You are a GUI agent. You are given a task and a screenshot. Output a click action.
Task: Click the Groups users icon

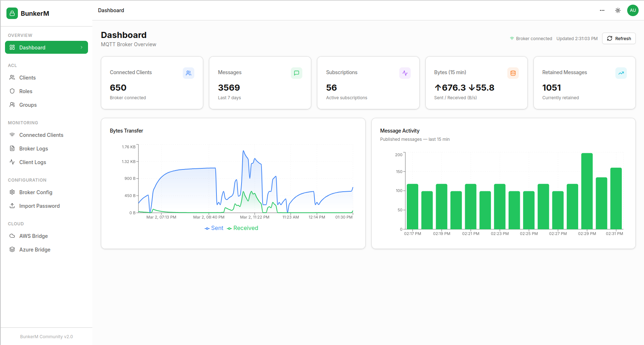pos(12,105)
